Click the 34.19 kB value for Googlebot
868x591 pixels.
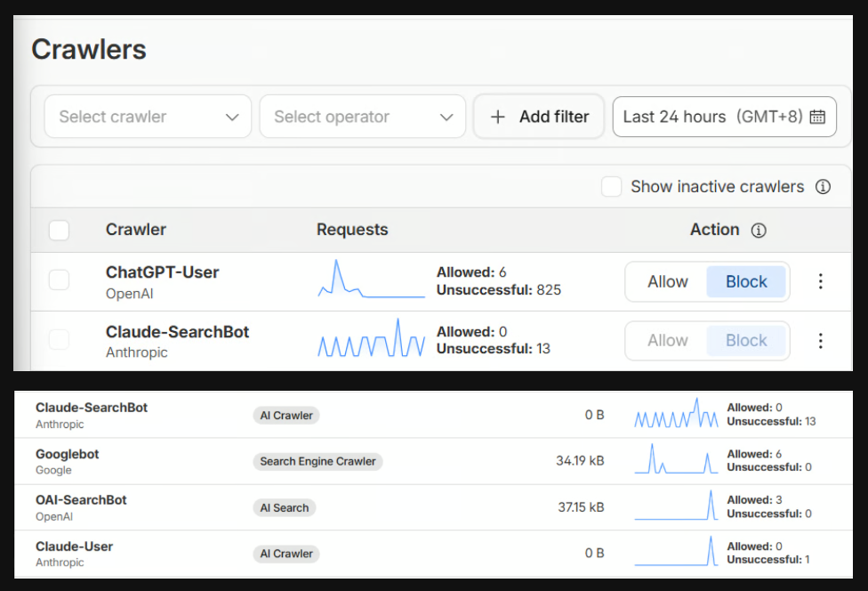click(580, 461)
